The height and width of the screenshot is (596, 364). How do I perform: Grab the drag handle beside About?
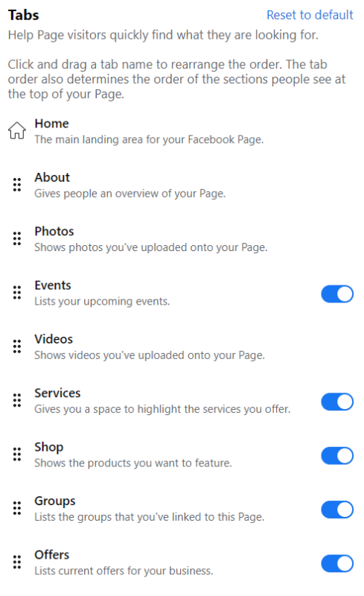click(x=17, y=185)
